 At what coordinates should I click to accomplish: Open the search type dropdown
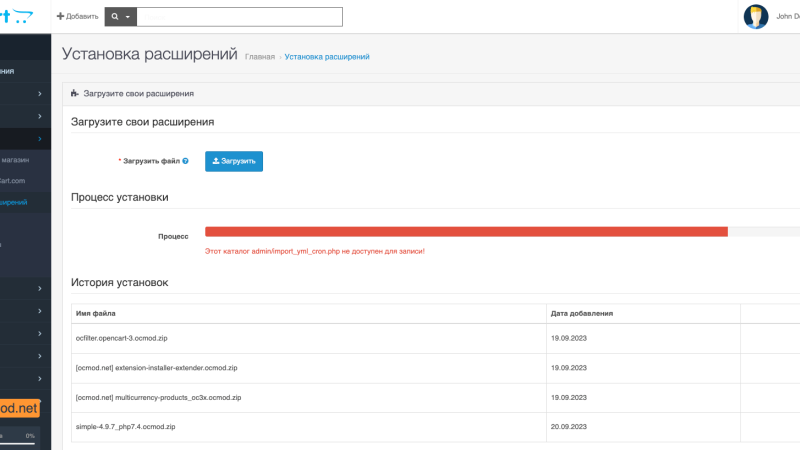[x=121, y=17]
